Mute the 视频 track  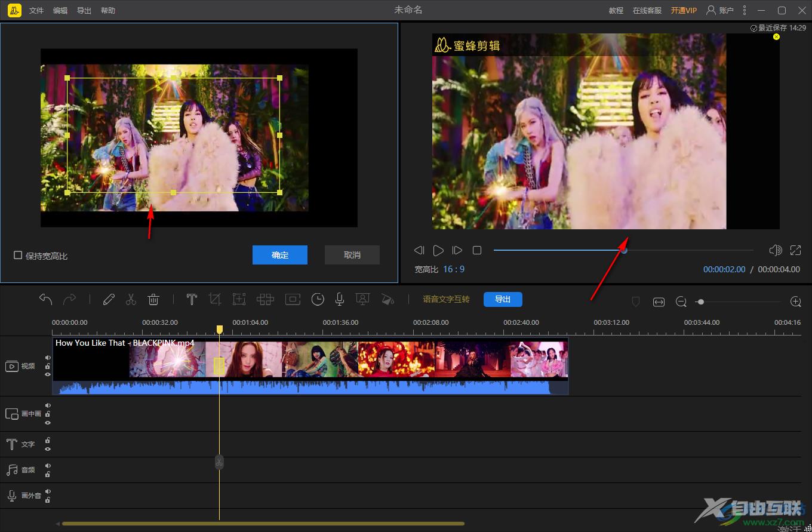[48, 358]
